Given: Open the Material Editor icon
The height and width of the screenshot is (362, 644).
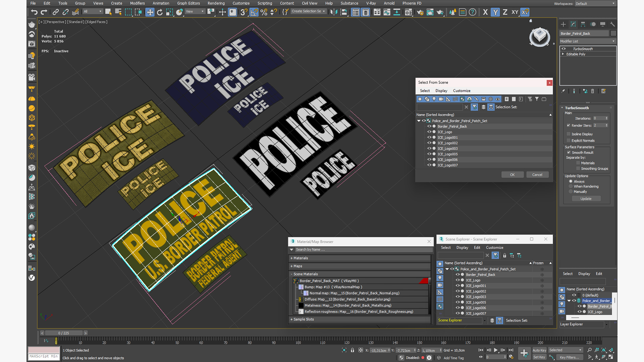Looking at the screenshot, I should [408, 12].
